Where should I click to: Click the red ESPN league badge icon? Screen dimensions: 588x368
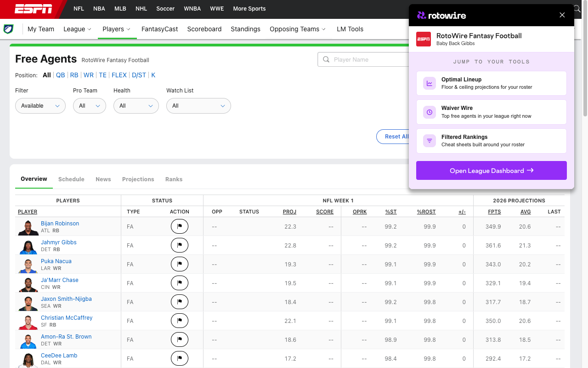click(424, 39)
